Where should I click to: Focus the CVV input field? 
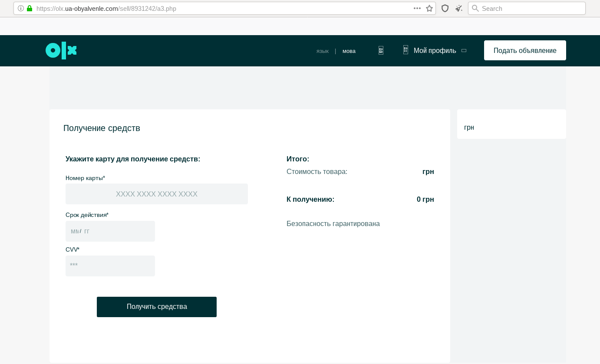click(110, 266)
